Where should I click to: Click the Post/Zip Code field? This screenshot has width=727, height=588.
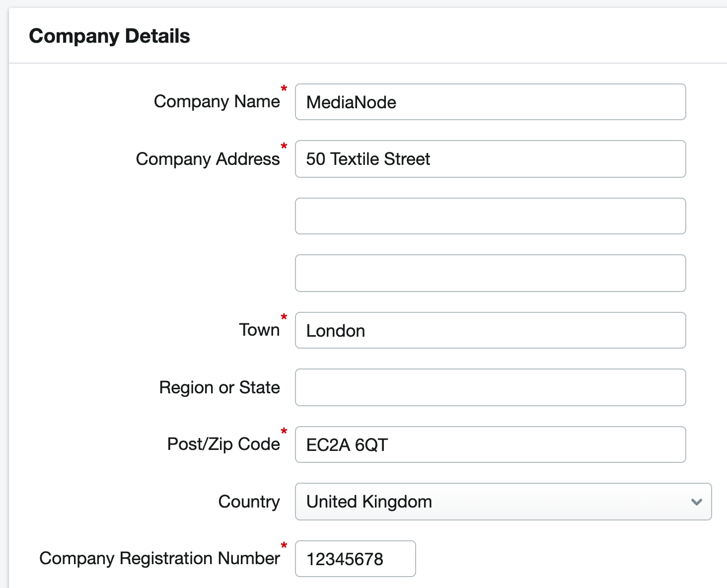pos(490,444)
